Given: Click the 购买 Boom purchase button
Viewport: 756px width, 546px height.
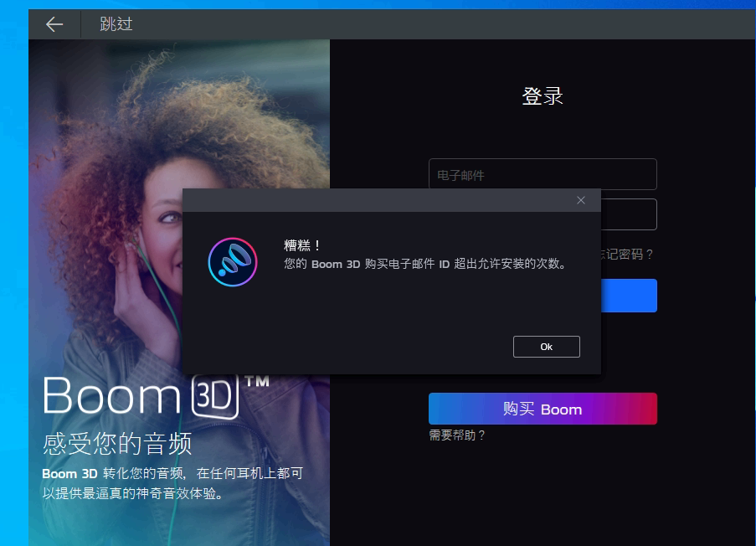Looking at the screenshot, I should [x=543, y=409].
